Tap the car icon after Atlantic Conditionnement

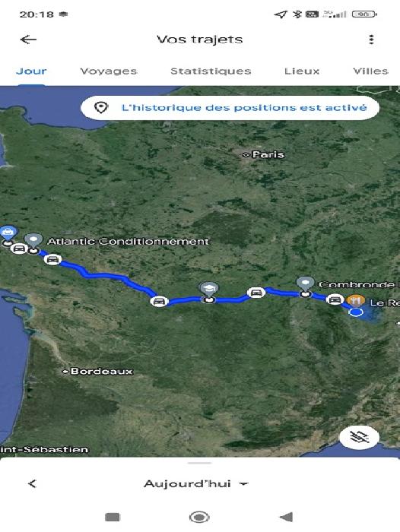pyautogui.click(x=52, y=260)
